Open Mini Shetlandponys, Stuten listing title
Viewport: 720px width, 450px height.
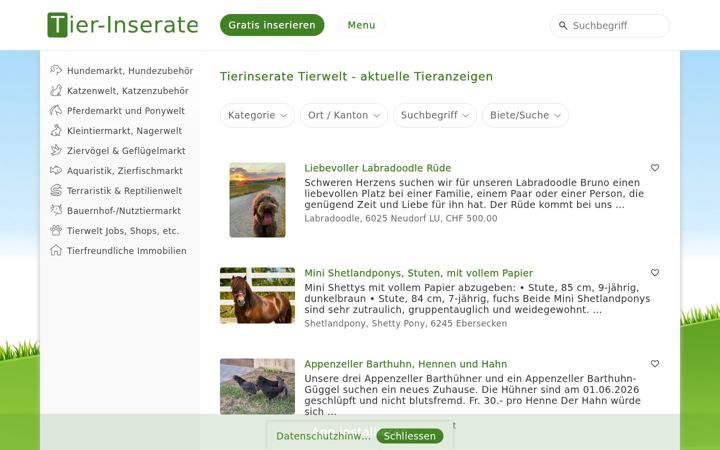pos(418,273)
